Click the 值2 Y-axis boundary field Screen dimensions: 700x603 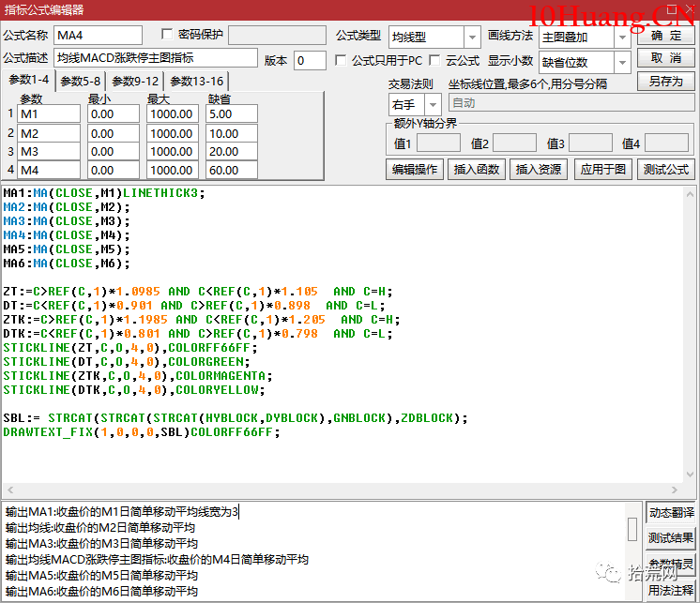click(x=514, y=143)
